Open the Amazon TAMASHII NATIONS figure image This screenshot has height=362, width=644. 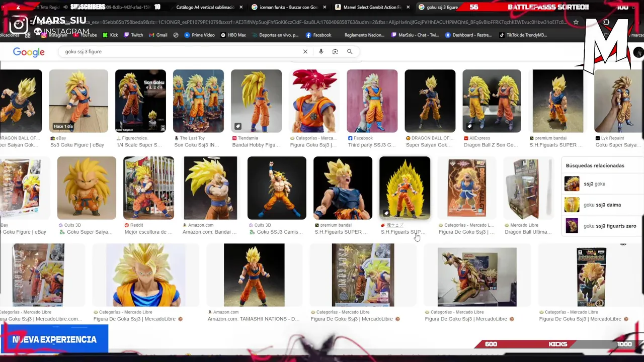coord(254,275)
